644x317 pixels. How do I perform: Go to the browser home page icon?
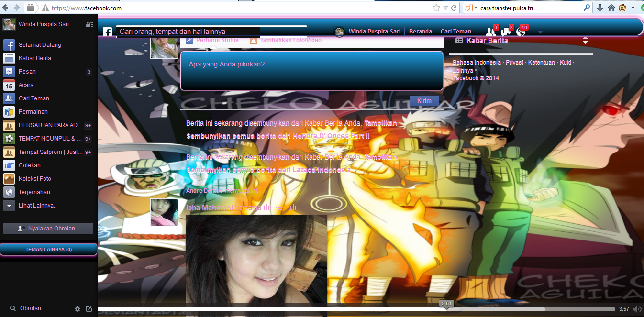(x=611, y=8)
